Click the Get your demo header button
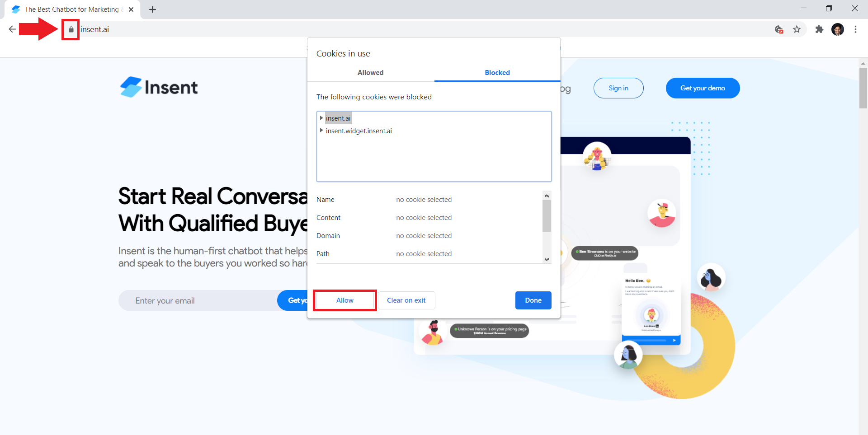Image resolution: width=868 pixels, height=435 pixels. pyautogui.click(x=703, y=88)
